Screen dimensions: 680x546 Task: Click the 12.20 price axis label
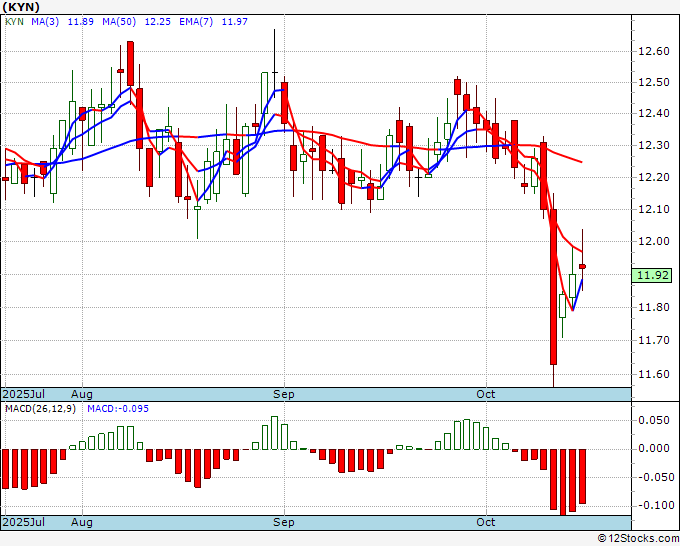click(654, 177)
